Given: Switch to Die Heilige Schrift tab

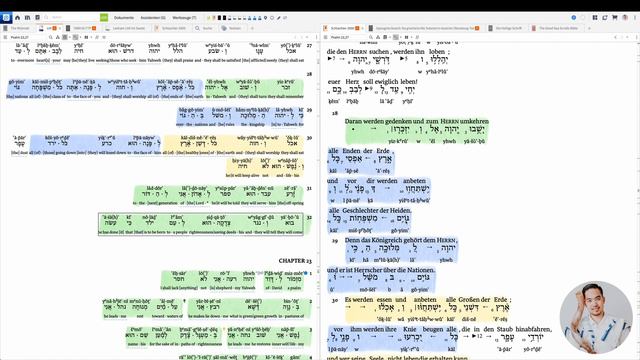Looking at the screenshot, I should (x=505, y=28).
